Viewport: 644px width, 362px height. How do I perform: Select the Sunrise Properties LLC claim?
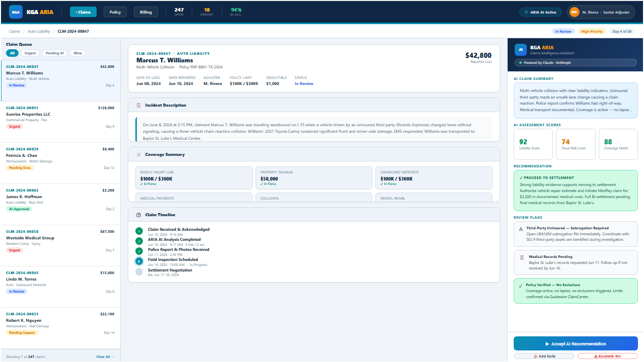60,122
